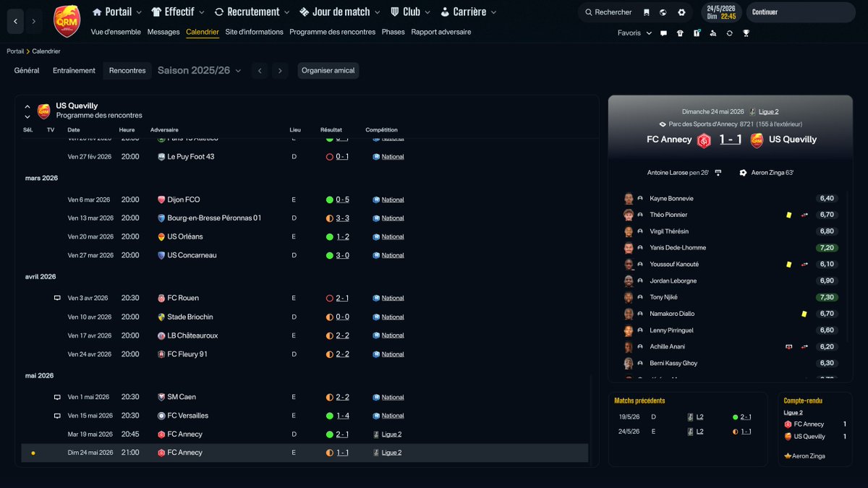The image size is (868, 488).
Task: Select the Dim 24 mai 2026 fixture row marker
Action: (33, 453)
